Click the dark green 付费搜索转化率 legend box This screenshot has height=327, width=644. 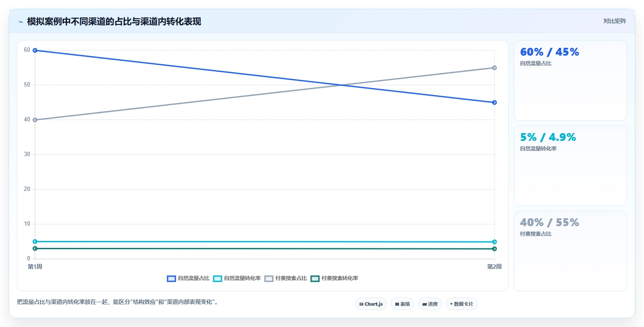(x=315, y=278)
